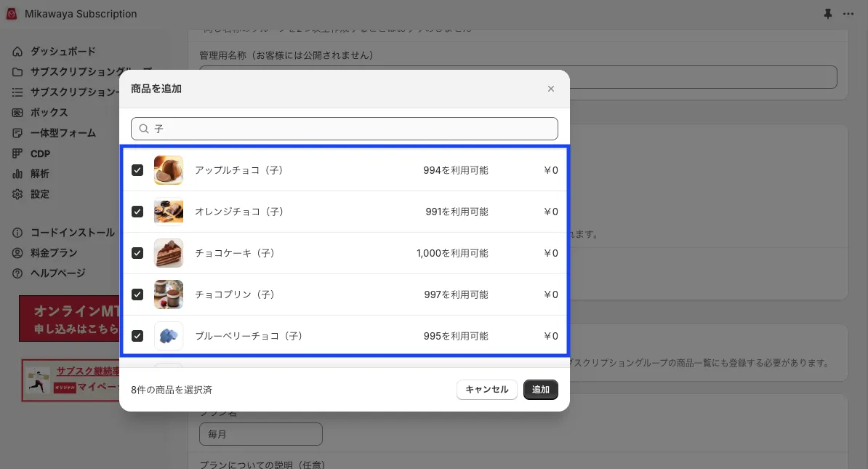Click the 一体型フォーム form icon
This screenshot has width=868, height=469.
tap(17, 133)
